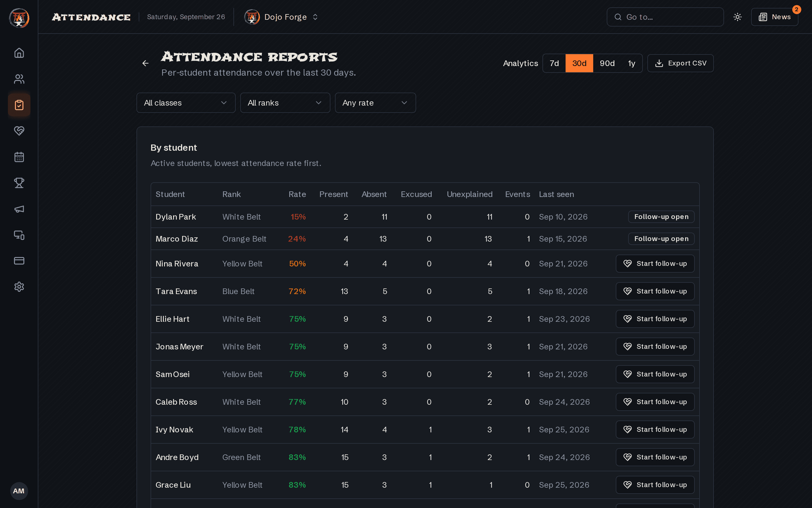
Task: Click the News notification badge
Action: tap(796, 9)
